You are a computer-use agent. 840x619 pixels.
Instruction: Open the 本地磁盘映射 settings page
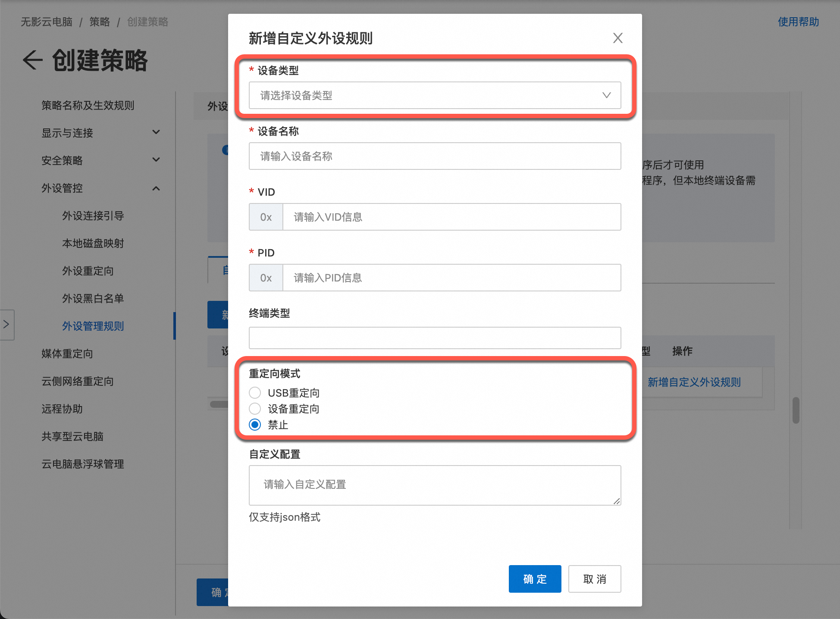point(93,243)
